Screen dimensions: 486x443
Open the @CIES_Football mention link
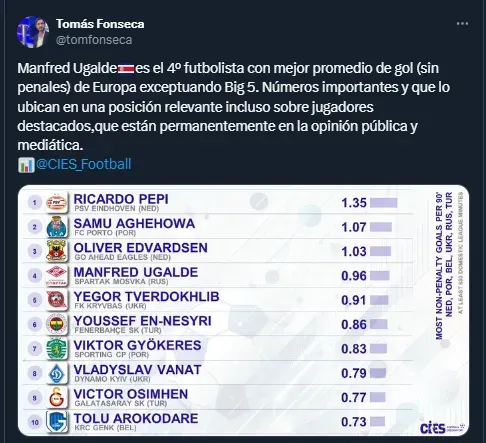click(x=83, y=164)
